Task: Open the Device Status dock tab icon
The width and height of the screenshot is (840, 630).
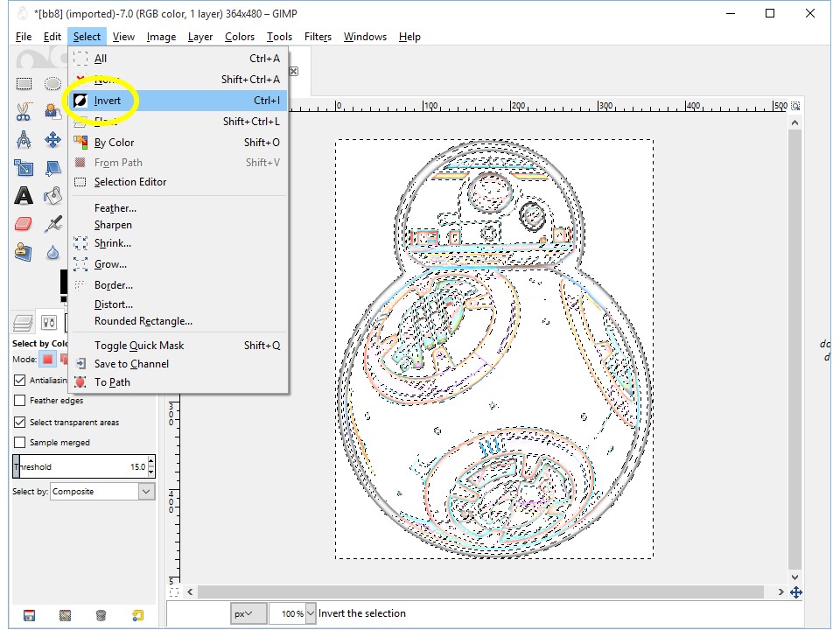Action: (x=49, y=323)
